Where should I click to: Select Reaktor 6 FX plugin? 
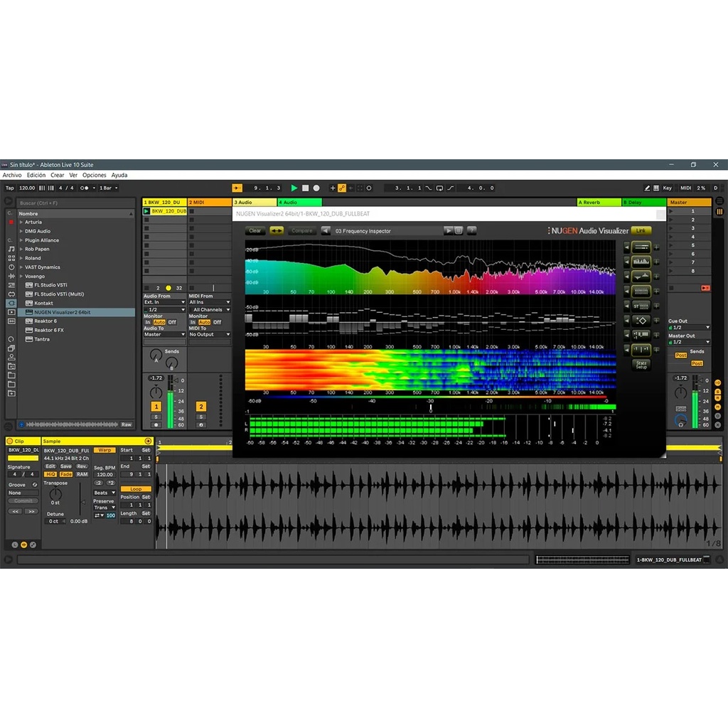(49, 330)
